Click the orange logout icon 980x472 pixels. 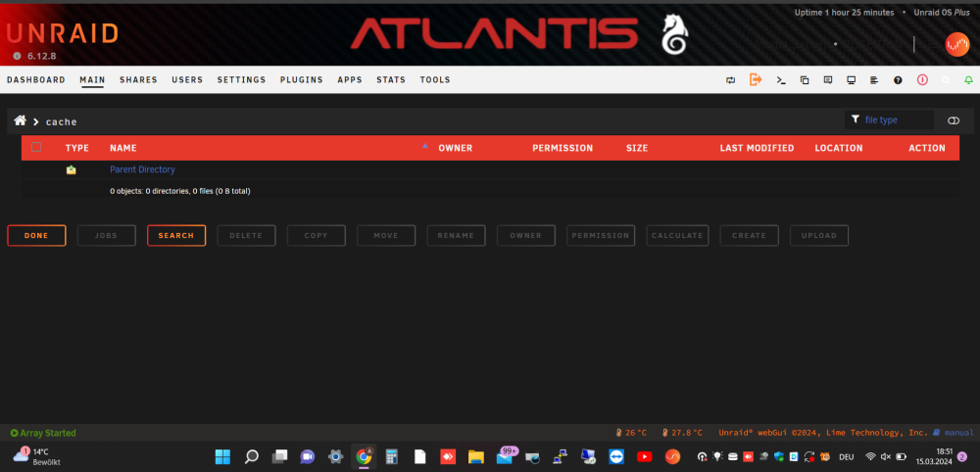pyautogui.click(x=756, y=79)
